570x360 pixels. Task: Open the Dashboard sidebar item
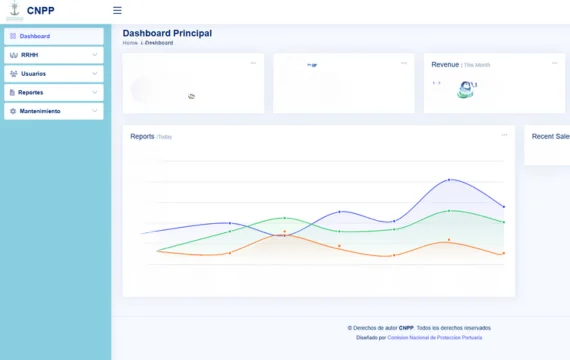point(54,36)
